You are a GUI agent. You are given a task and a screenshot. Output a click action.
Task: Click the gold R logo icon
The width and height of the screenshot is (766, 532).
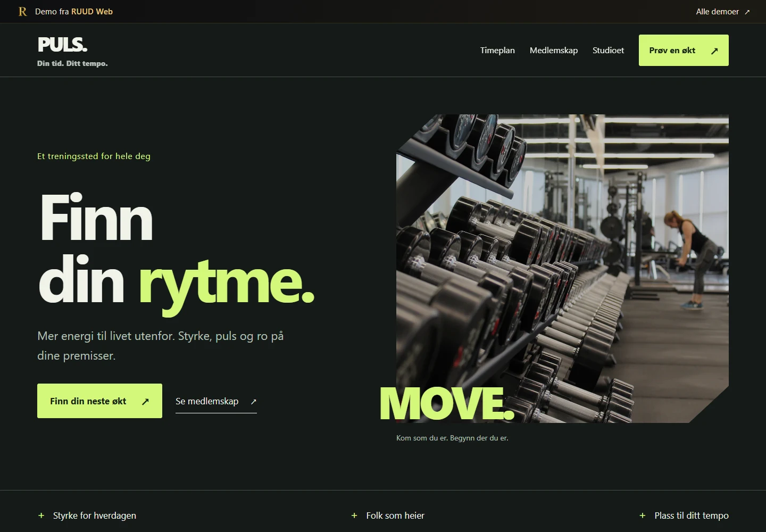(x=22, y=12)
